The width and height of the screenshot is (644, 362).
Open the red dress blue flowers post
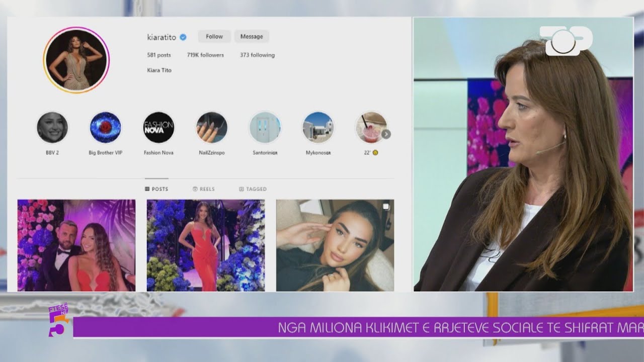(x=206, y=245)
